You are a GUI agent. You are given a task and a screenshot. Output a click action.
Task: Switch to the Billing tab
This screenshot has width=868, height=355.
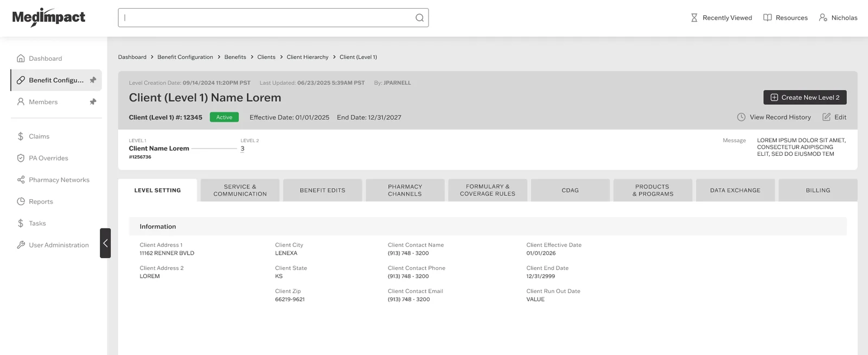pyautogui.click(x=818, y=191)
